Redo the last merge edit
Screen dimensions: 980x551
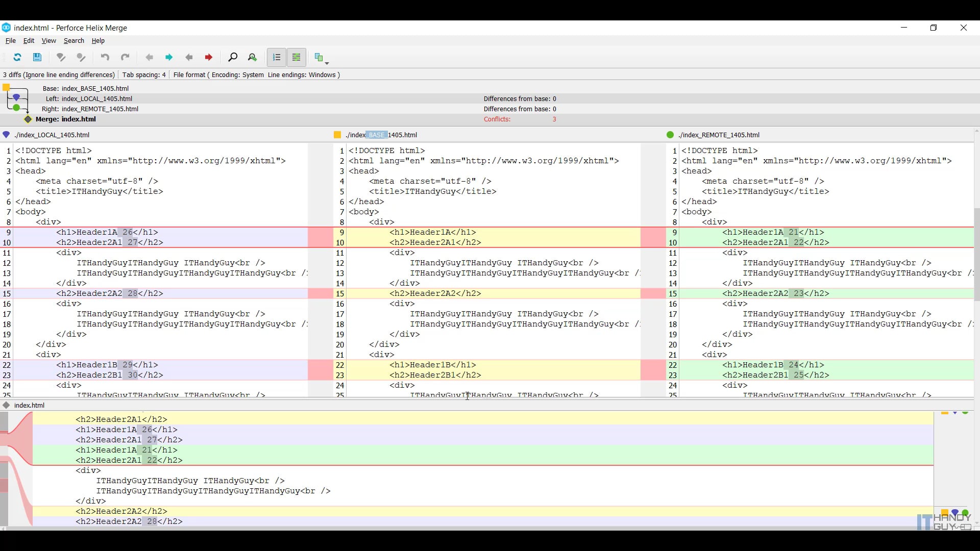(126, 57)
